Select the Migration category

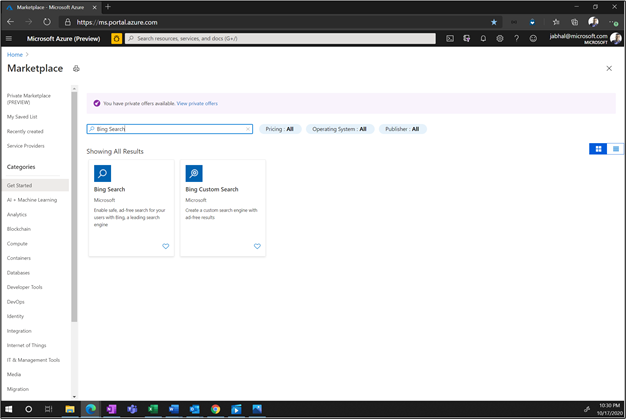pyautogui.click(x=18, y=389)
